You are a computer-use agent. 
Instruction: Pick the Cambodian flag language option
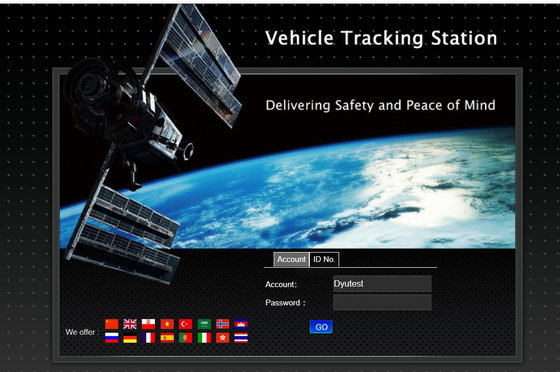coord(241,324)
